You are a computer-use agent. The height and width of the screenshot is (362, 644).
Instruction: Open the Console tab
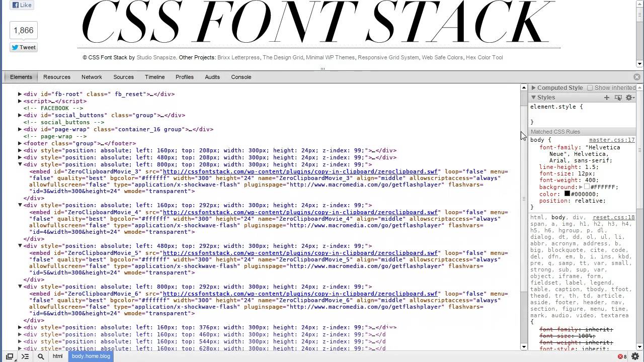241,77
